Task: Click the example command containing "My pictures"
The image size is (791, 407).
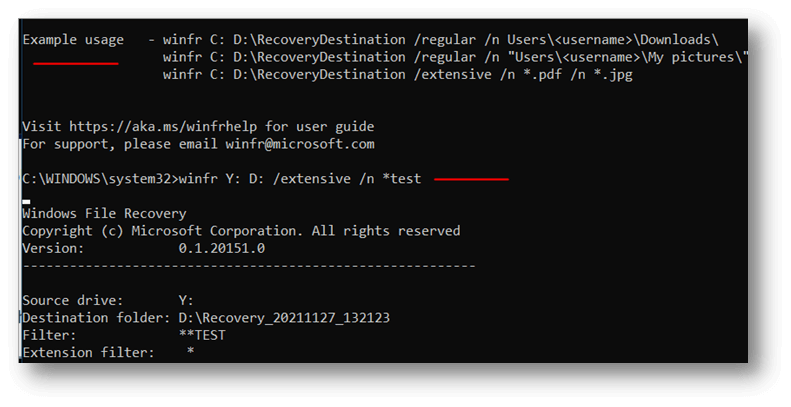Action: (x=454, y=58)
